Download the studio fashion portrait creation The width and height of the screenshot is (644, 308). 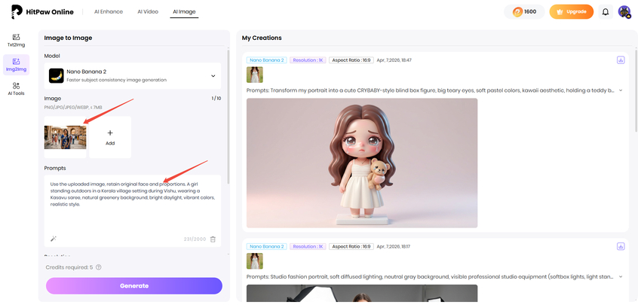click(x=620, y=246)
